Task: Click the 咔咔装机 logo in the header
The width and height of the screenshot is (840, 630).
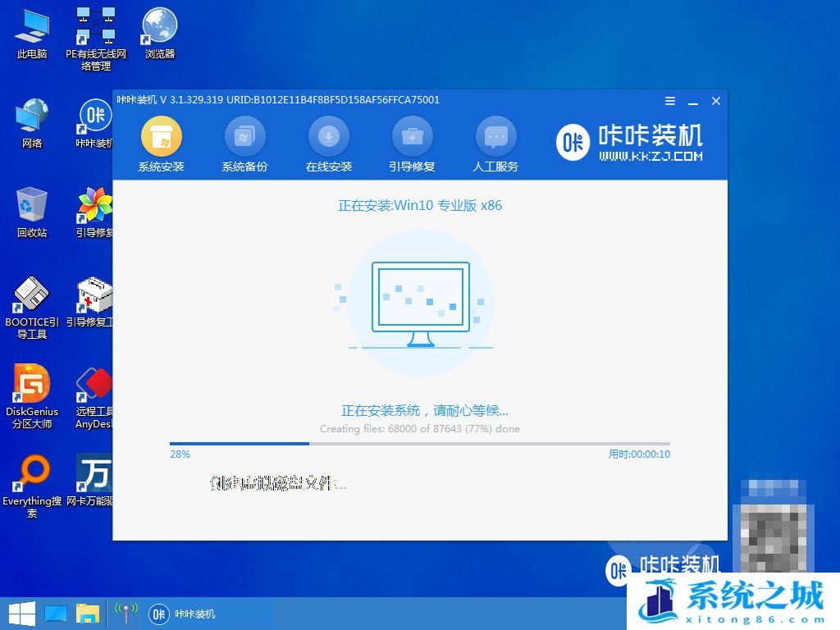Action: coord(629,143)
